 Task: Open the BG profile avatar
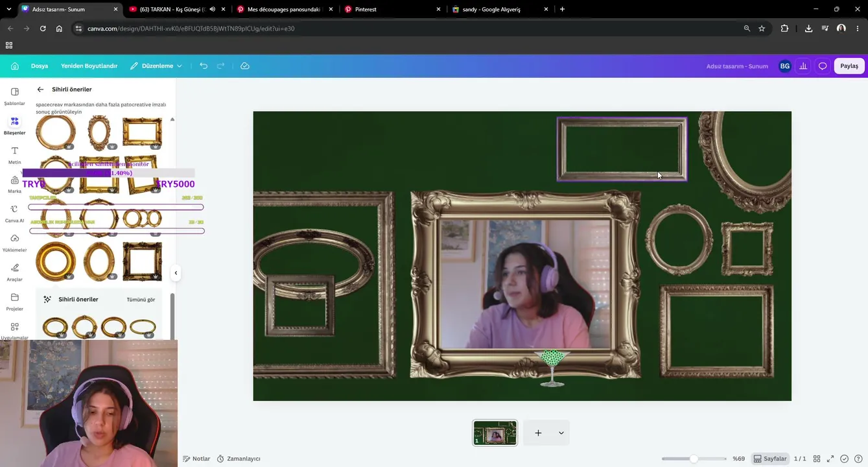pyautogui.click(x=785, y=66)
